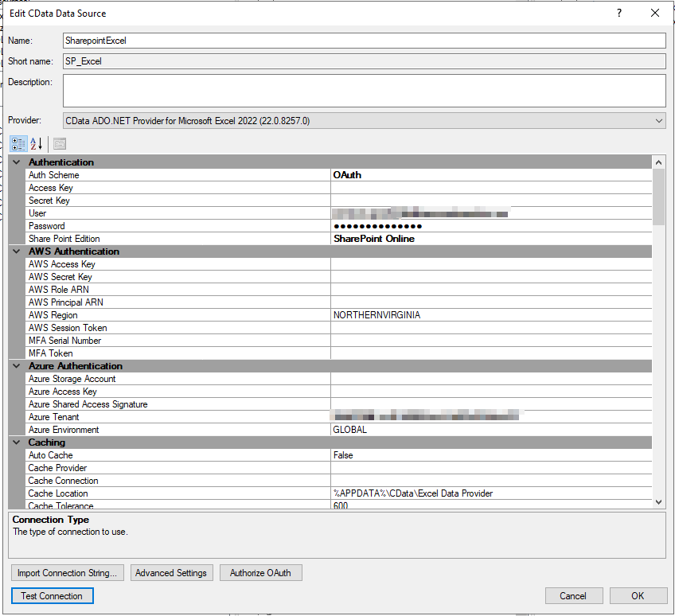Close the Edit CData Data Source dialog
Viewport: 675px width, 616px height.
point(655,13)
